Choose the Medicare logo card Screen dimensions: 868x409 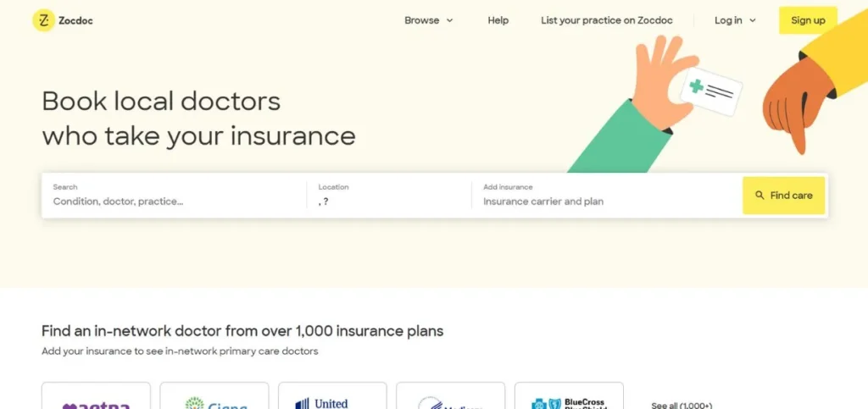click(x=450, y=396)
